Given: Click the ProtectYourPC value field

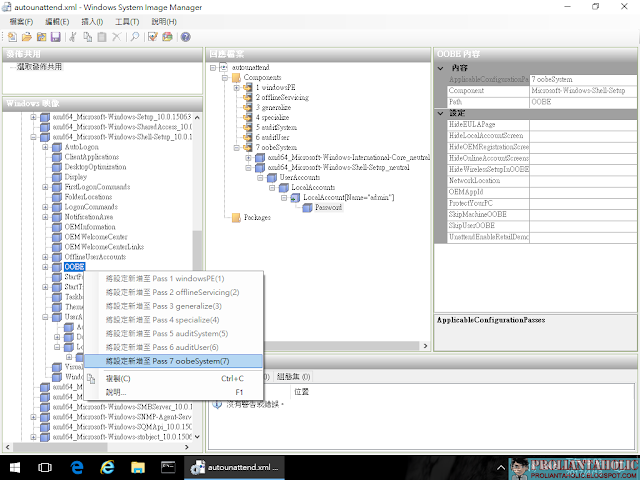Looking at the screenshot, I should pos(583,203).
